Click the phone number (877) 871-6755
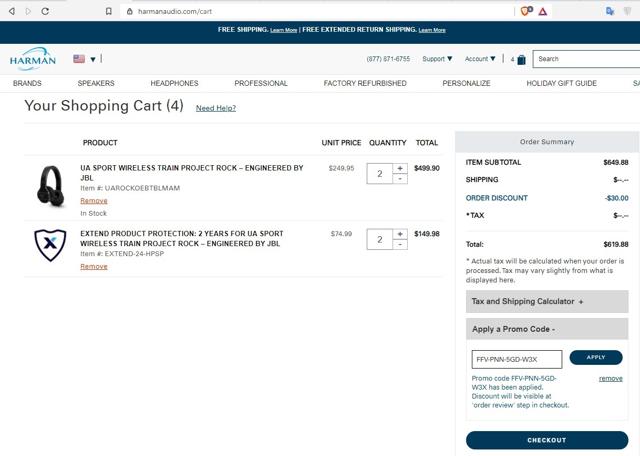The width and height of the screenshot is (640, 456). [x=388, y=59]
